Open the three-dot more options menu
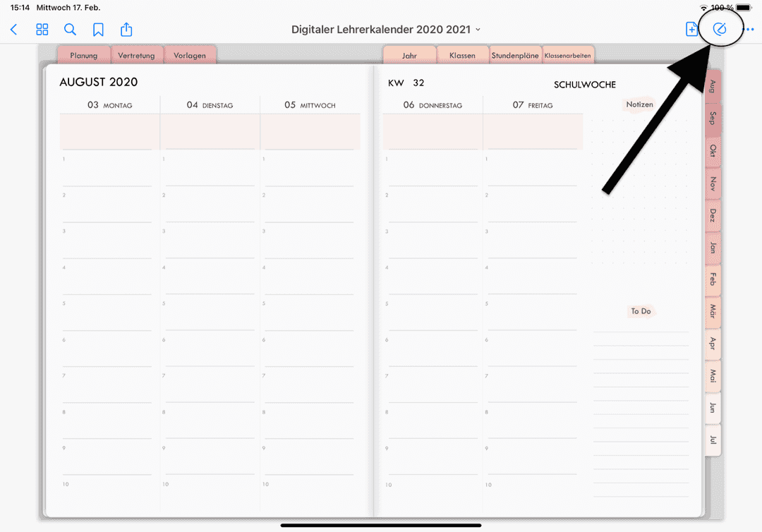The width and height of the screenshot is (762, 532). 749,30
